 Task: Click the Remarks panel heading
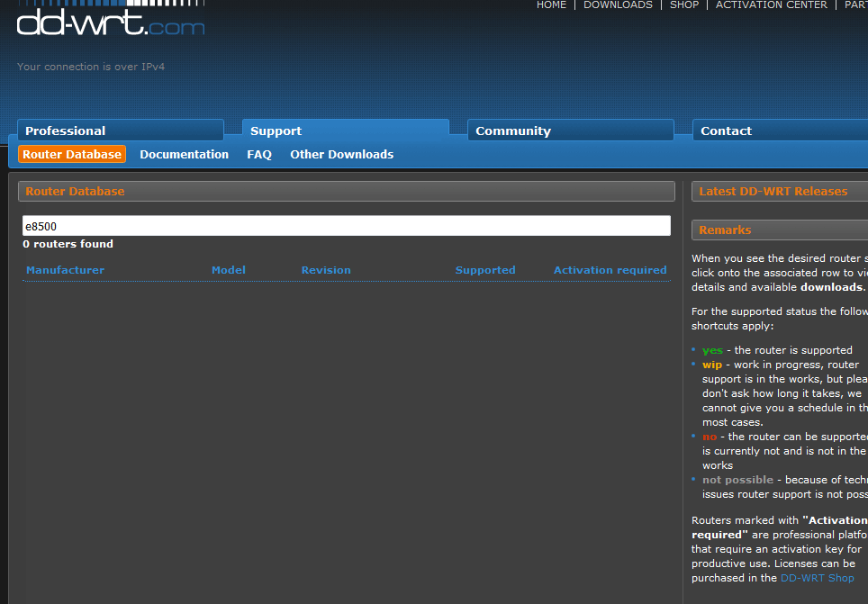point(780,230)
